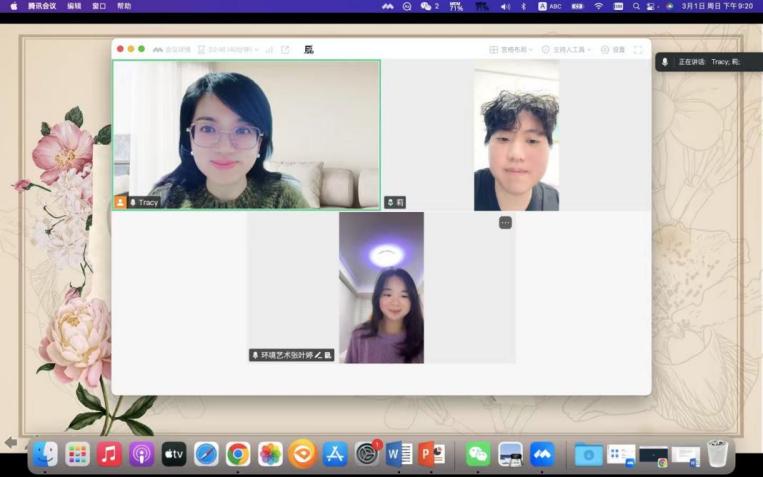
Task: Open the 窗口 menu in menu bar
Action: (x=99, y=6)
